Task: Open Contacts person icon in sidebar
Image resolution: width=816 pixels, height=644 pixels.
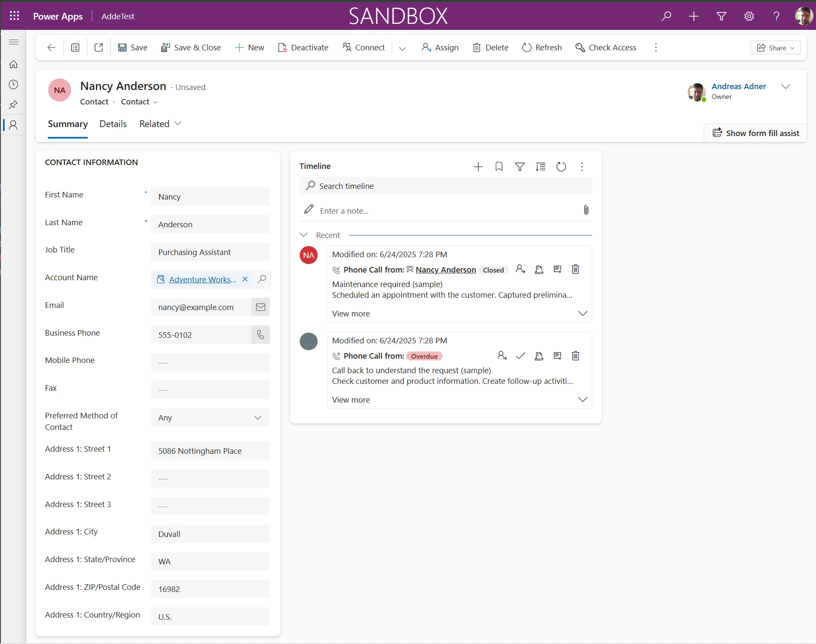Action: 14,125
